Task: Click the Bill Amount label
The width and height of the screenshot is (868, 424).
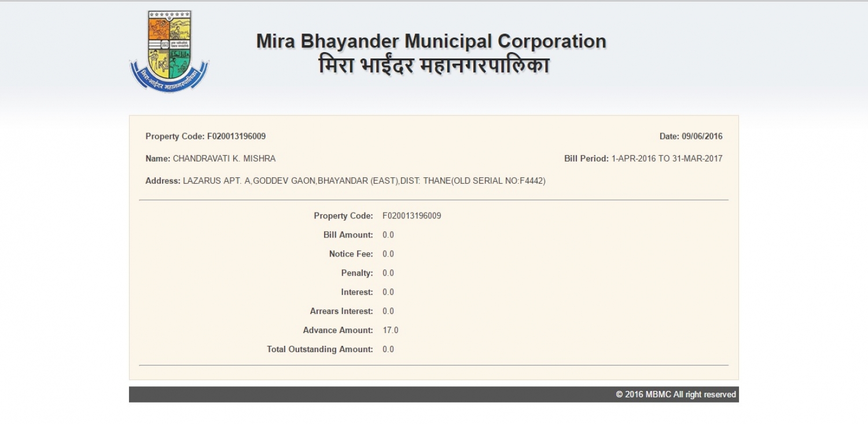Action: [348, 235]
